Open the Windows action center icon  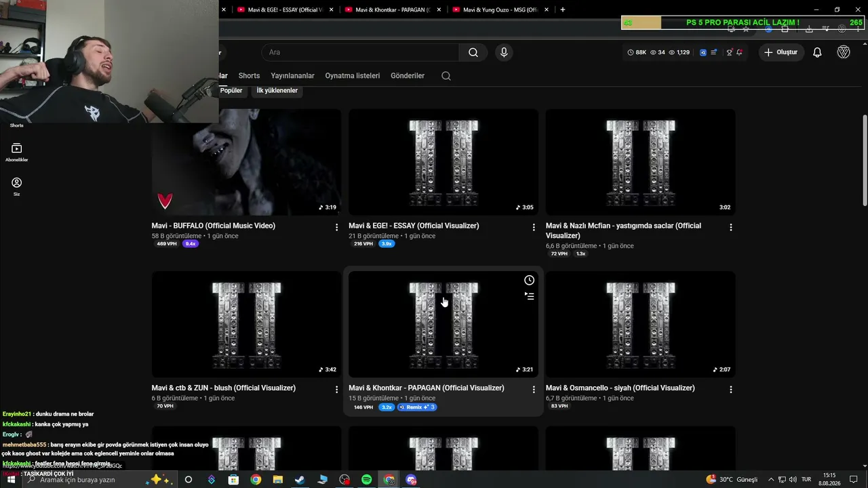[x=854, y=480]
